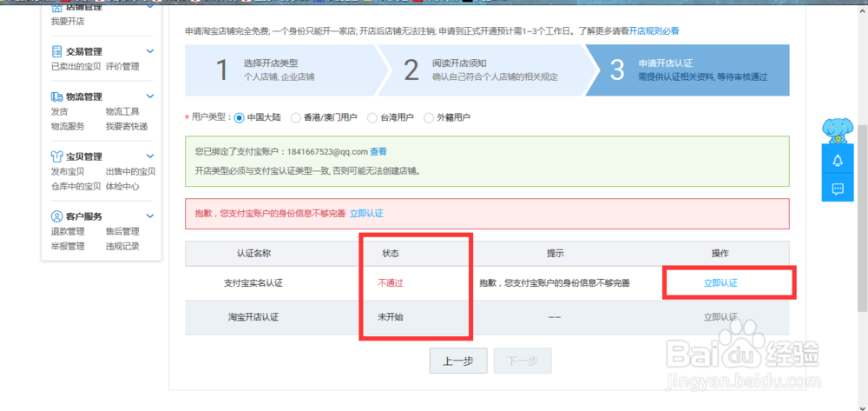Select 香港/澳门用户 radio button
Viewport: 868px width, 411px height.
[296, 117]
